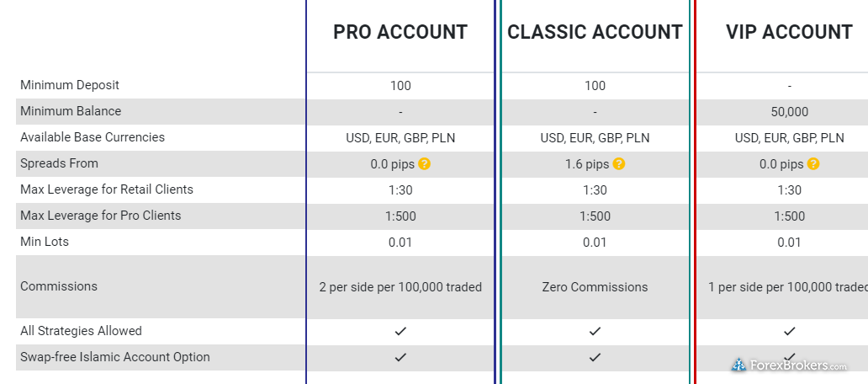Screen dimensions: 868x384
Task: Click the Minimum Deposit row label
Action: coord(70,85)
